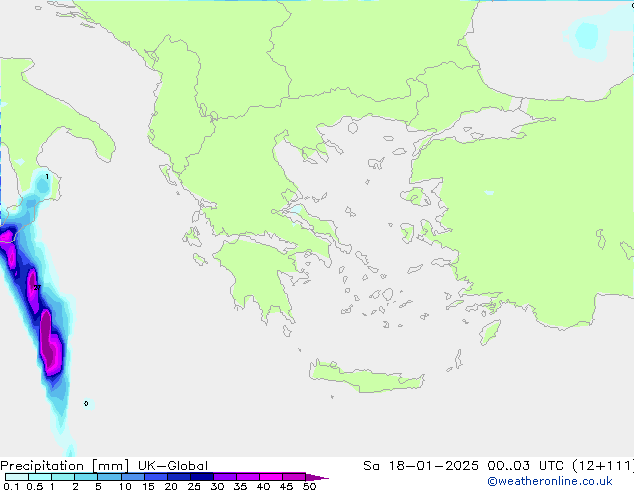Click the '0.1' legend scale value

tap(11, 486)
